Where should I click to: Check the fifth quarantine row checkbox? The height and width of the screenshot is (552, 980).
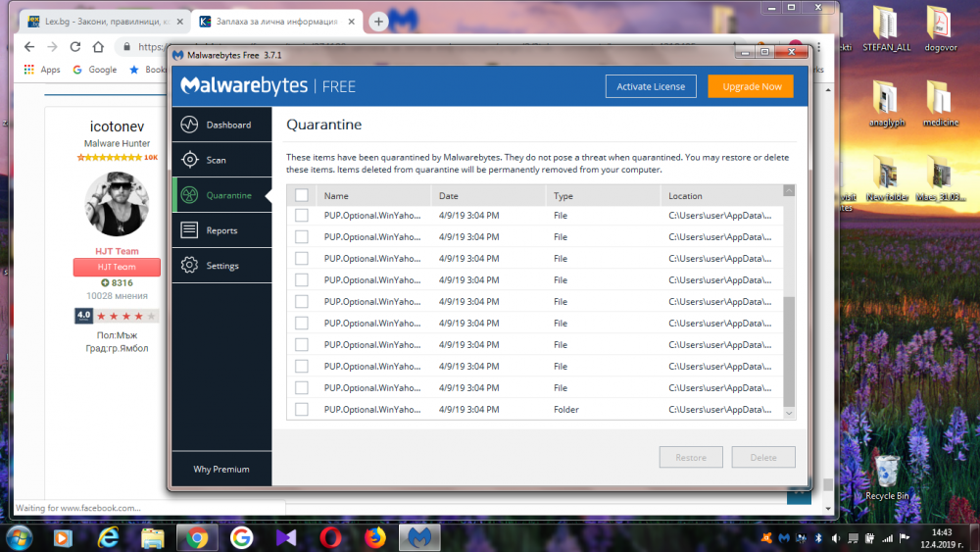click(x=301, y=301)
